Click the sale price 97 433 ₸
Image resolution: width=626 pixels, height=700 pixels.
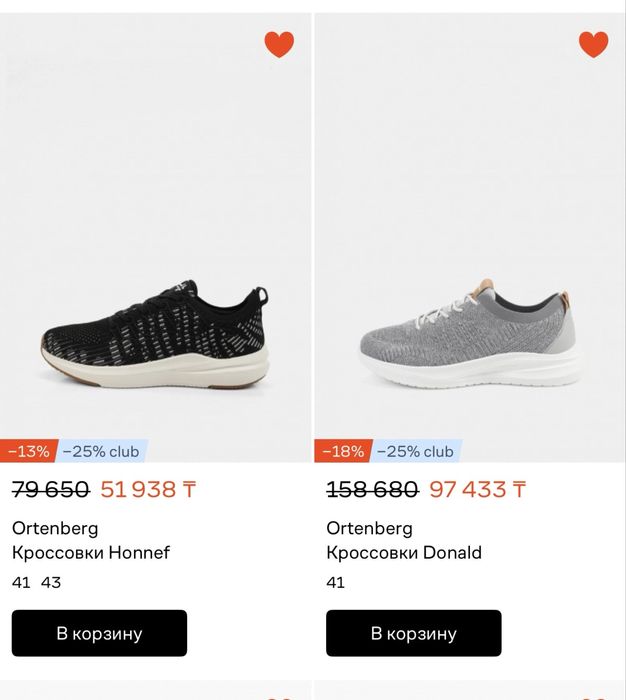click(x=477, y=489)
